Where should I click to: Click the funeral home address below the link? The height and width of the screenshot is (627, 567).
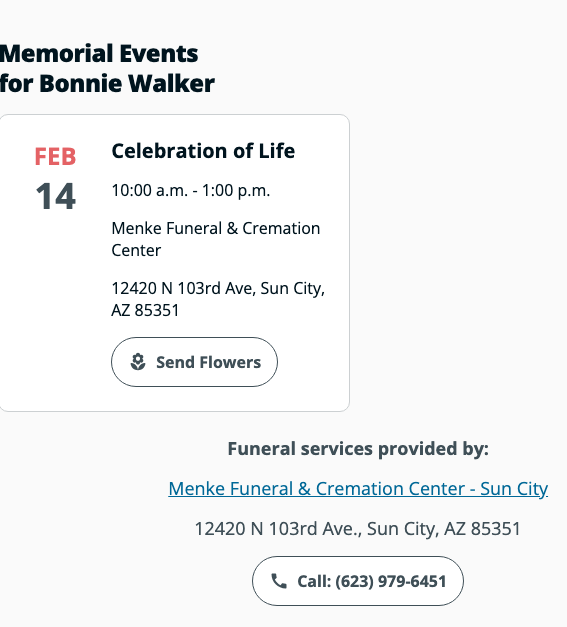pos(358,529)
